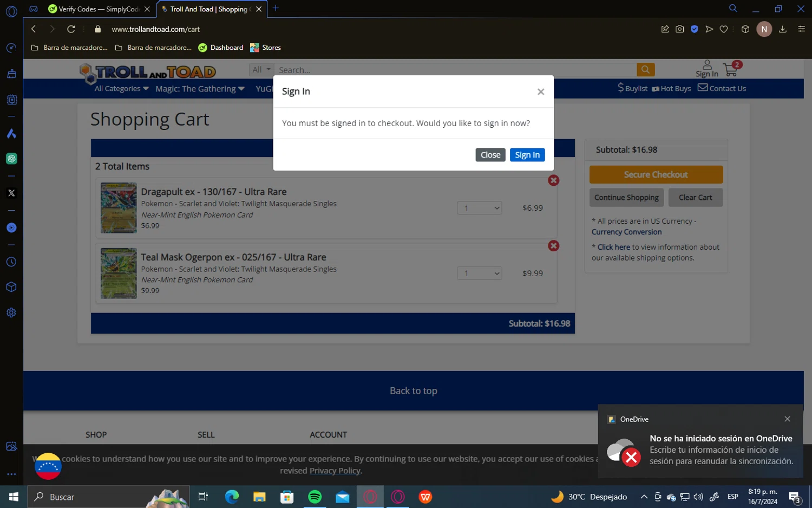This screenshot has width=812, height=508.
Task: Open Aria AI in the Opera sidebar
Action: [11, 134]
